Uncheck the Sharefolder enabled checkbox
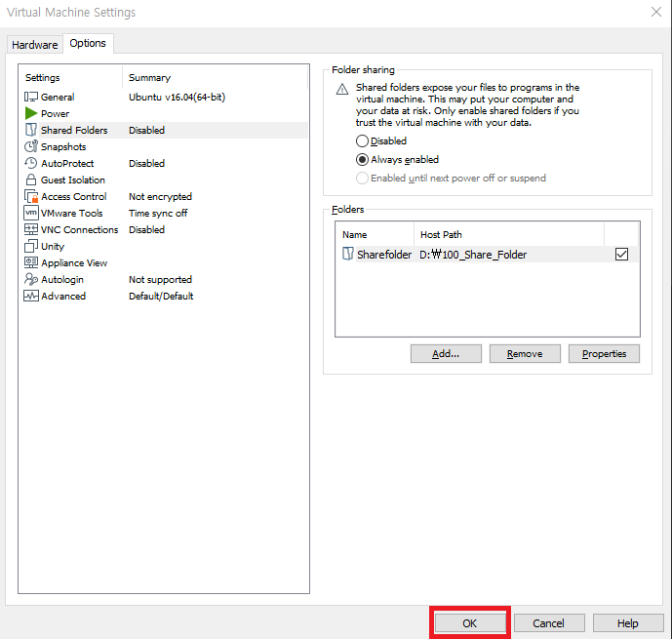The image size is (672, 639). tap(621, 255)
